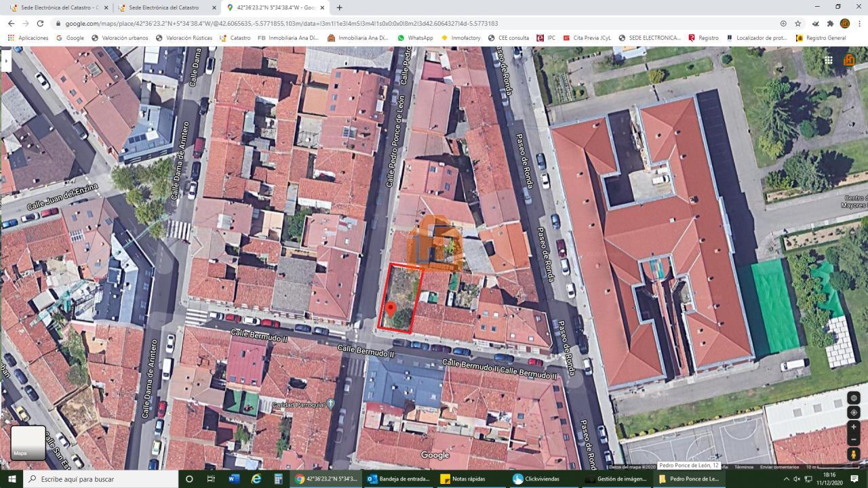
Task: Zoom in on the map
Action: [854, 427]
